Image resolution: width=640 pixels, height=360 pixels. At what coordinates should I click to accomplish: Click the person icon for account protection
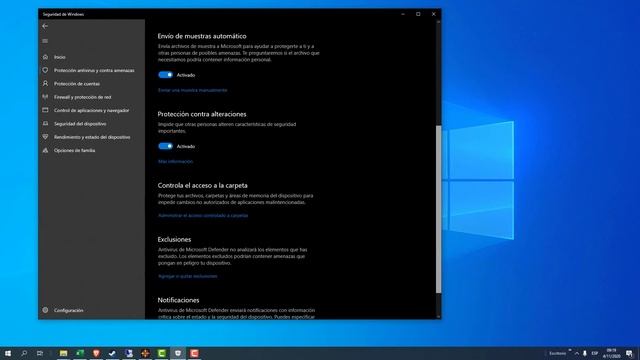tap(45, 84)
